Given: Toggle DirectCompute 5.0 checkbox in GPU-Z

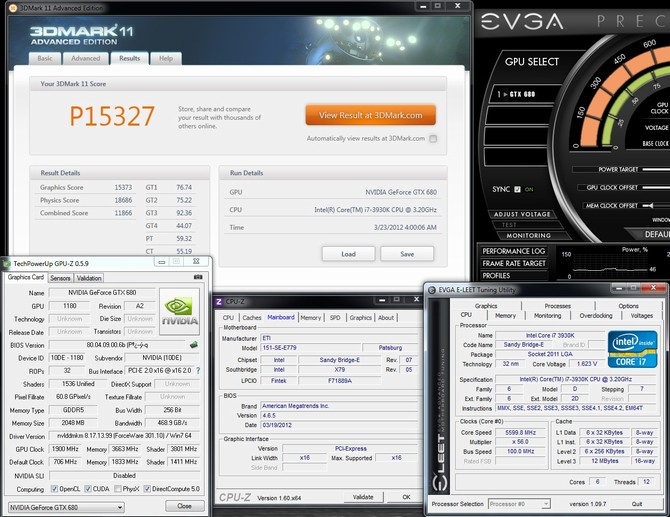Looking at the screenshot, I should [147, 489].
